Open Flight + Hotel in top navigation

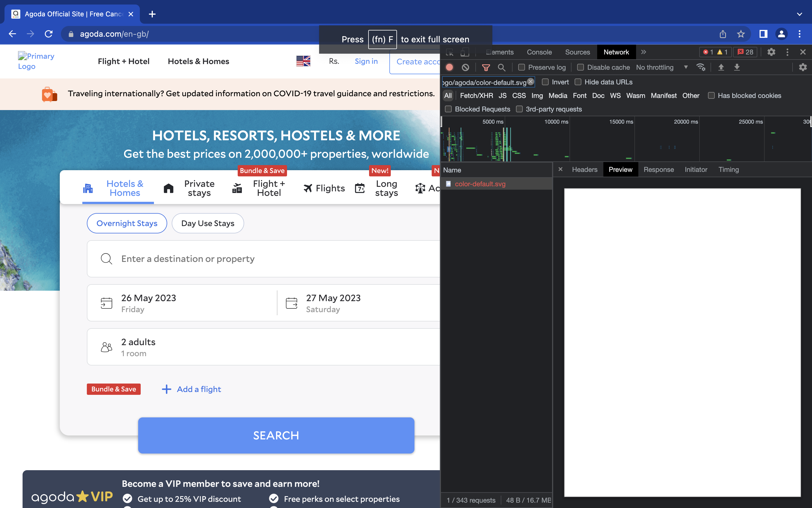pos(123,61)
